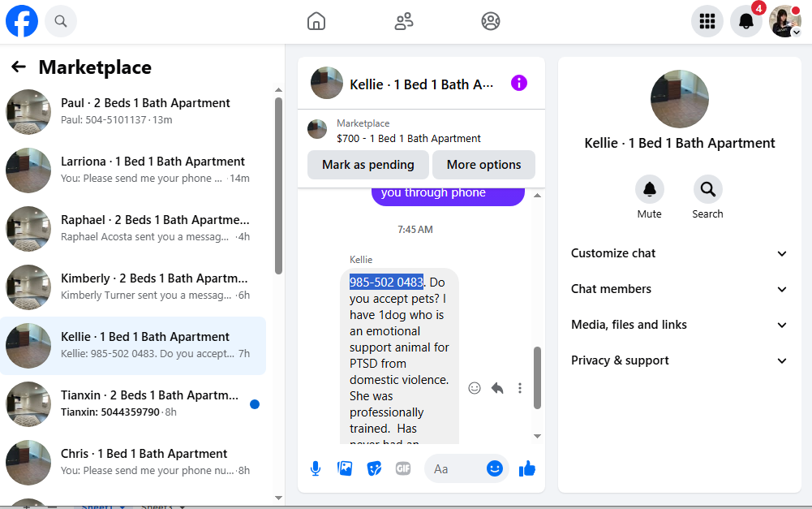Attach a photo file icon

(345, 468)
